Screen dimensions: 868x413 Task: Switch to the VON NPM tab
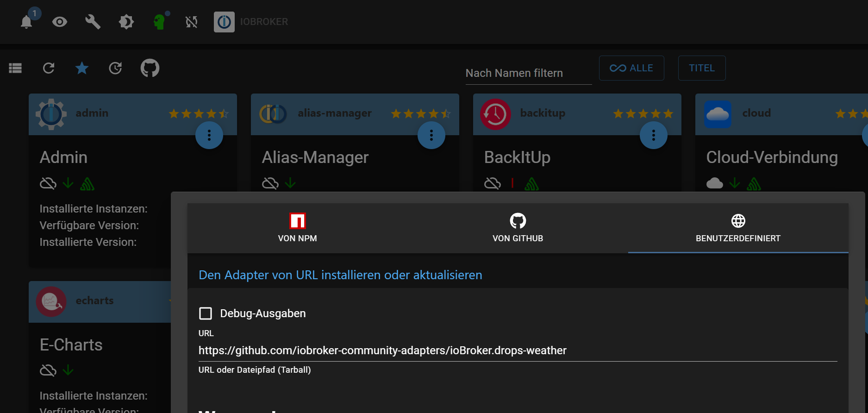click(298, 228)
